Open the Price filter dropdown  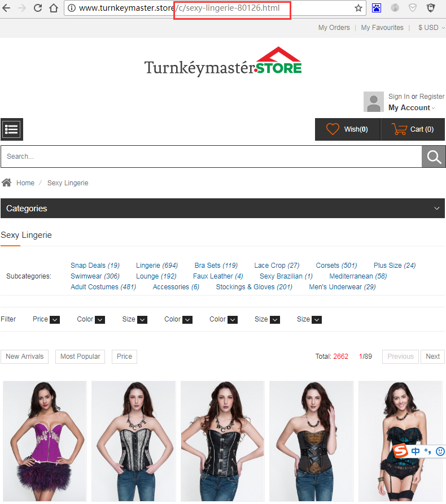click(54, 320)
